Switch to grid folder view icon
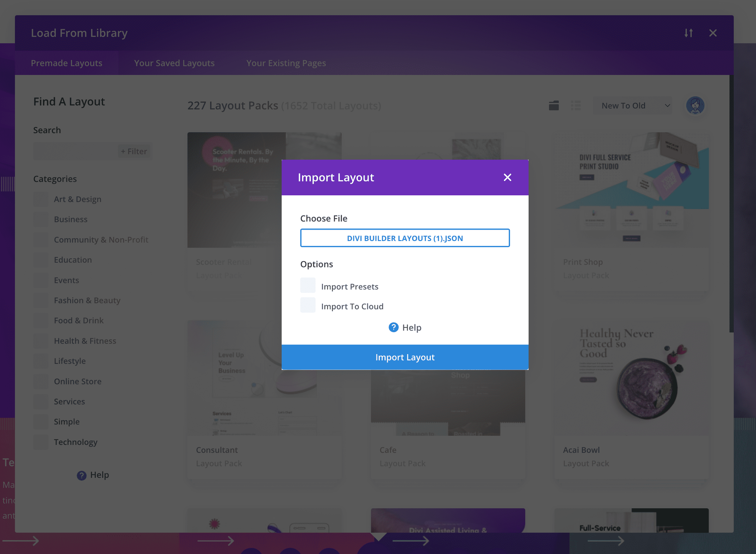Image resolution: width=756 pixels, height=554 pixels. coord(553,106)
